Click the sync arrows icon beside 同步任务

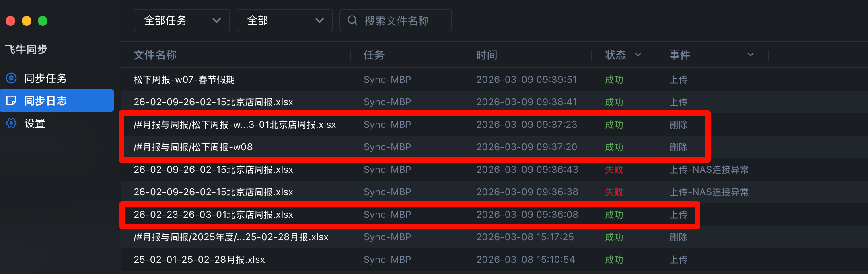click(x=11, y=78)
